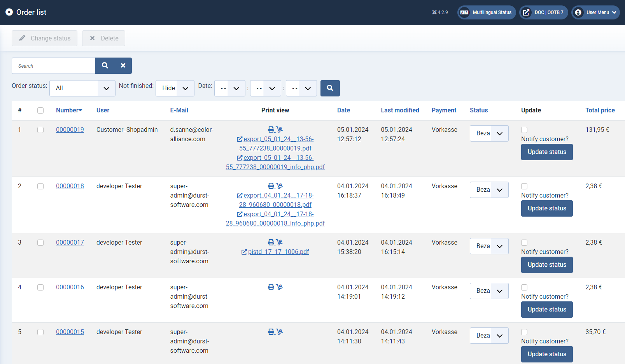Click Update status for order 00000019
The image size is (625, 364).
[547, 152]
